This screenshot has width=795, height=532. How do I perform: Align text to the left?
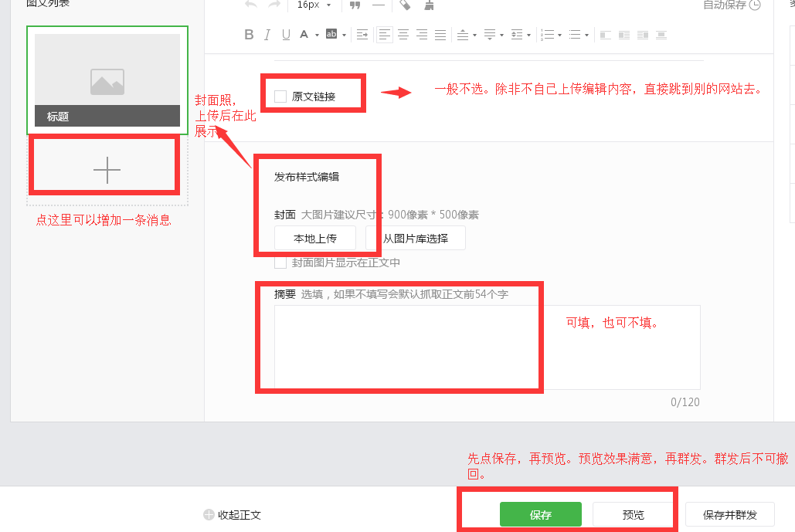coord(384,35)
